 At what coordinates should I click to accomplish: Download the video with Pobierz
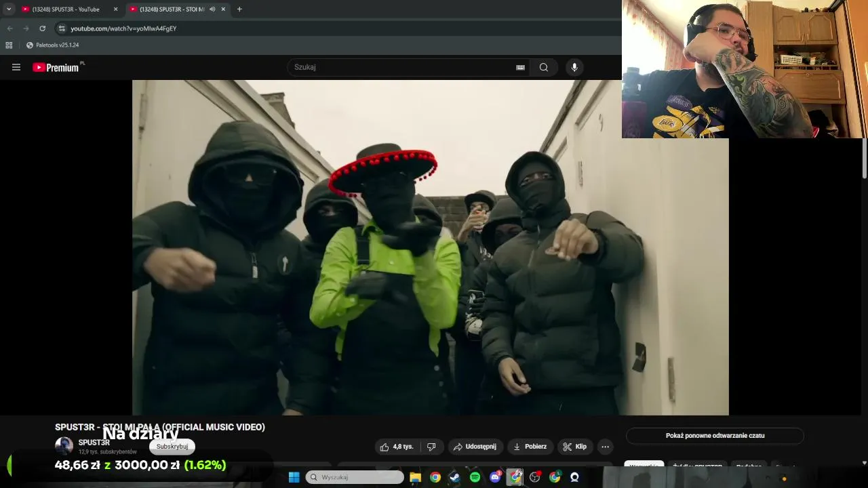pos(530,447)
